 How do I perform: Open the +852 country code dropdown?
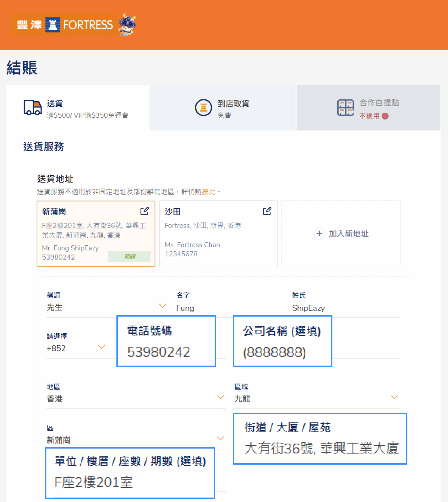(101, 347)
